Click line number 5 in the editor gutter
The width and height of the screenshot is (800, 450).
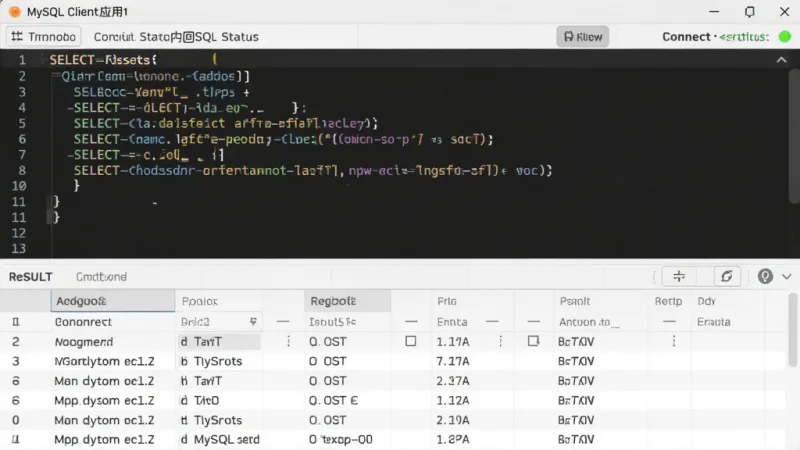coord(22,123)
